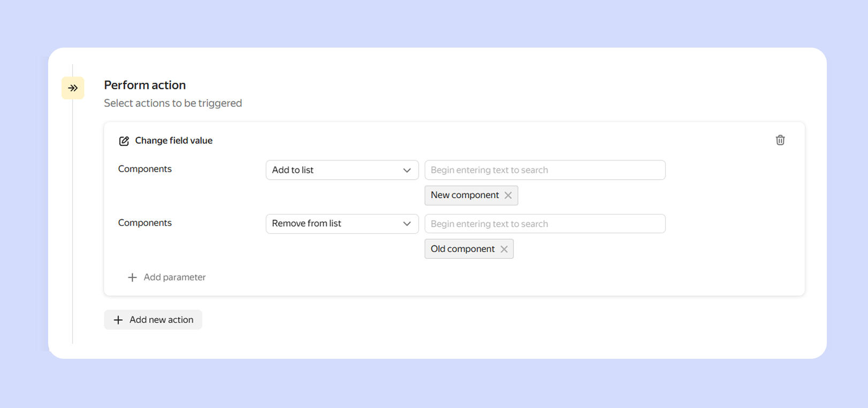Click the edit pencil icon beside Change field value
868x408 pixels.
click(x=124, y=141)
